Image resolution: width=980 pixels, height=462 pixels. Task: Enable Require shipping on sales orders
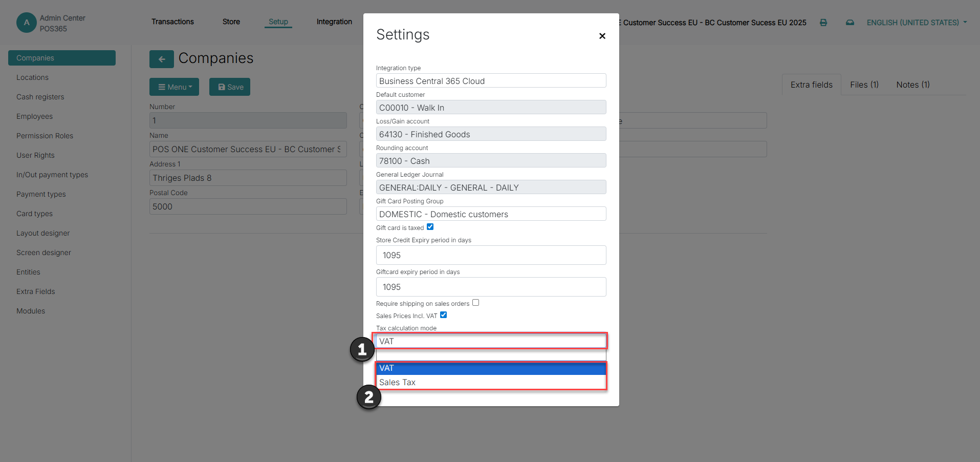475,303
